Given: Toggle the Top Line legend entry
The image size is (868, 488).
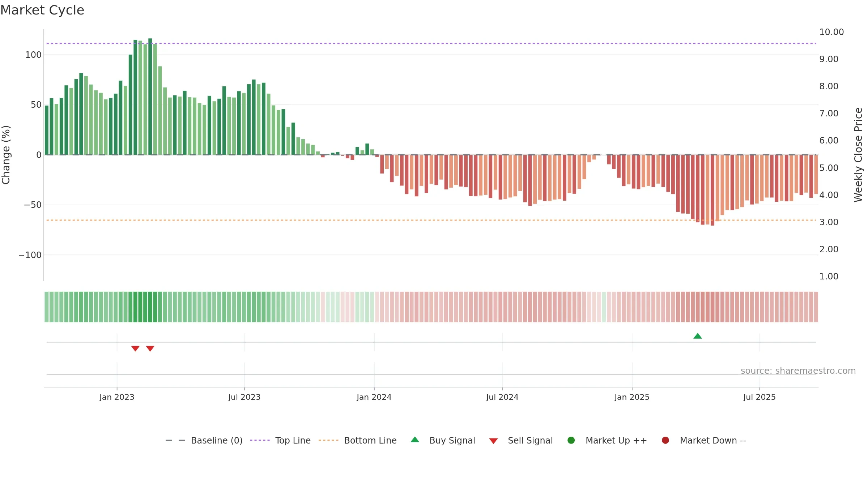Looking at the screenshot, I should click(280, 440).
